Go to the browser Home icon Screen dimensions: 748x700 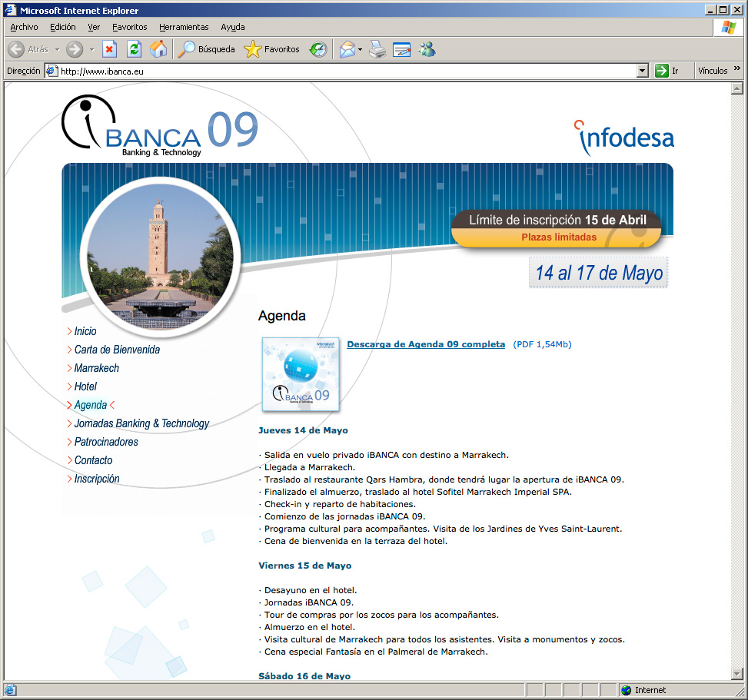tap(158, 49)
